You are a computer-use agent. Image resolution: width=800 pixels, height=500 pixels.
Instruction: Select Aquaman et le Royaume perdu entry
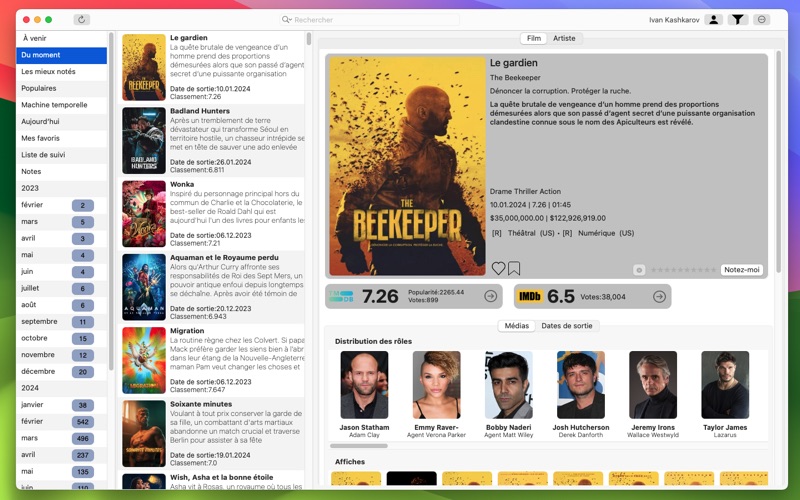(211, 287)
